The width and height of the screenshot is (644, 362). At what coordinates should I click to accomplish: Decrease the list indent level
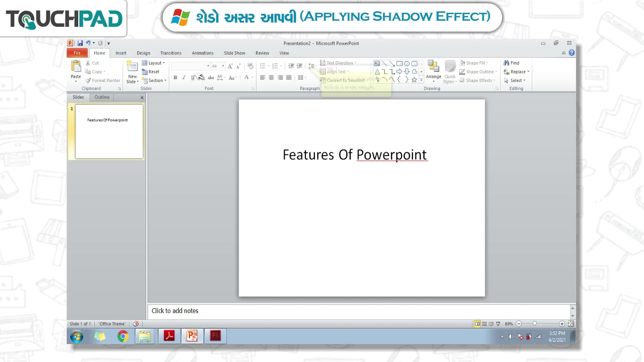point(291,66)
